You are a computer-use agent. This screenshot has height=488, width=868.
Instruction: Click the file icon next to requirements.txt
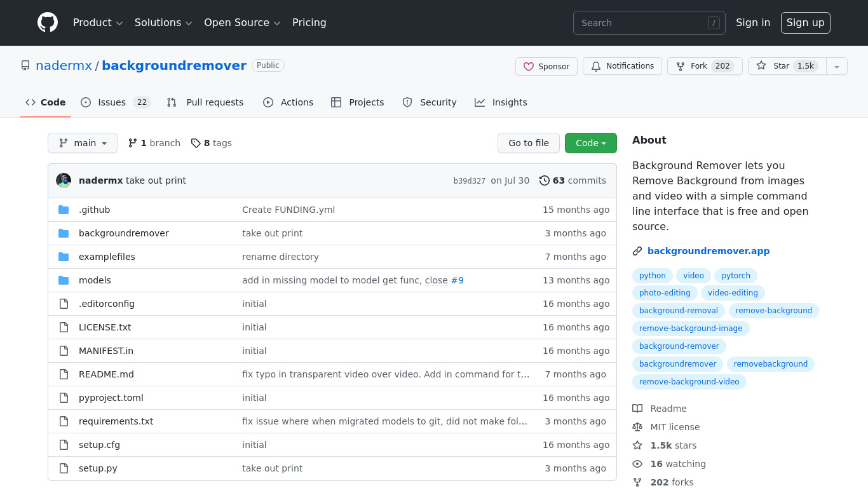click(x=64, y=421)
